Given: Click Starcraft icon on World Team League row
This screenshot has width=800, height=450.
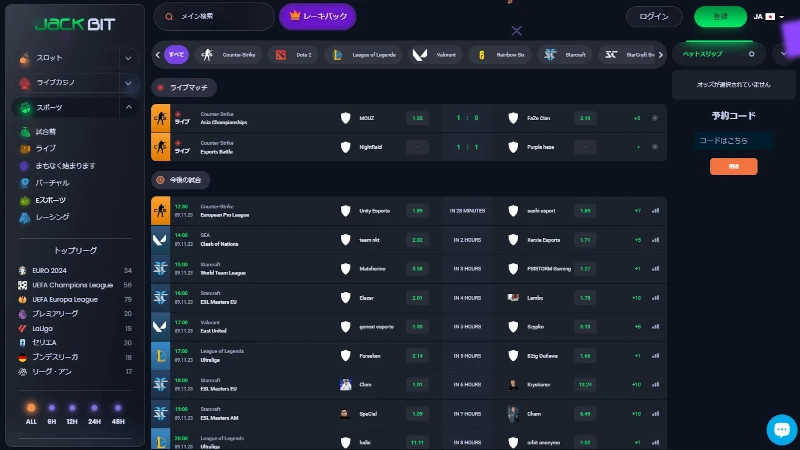Looking at the screenshot, I should [161, 268].
